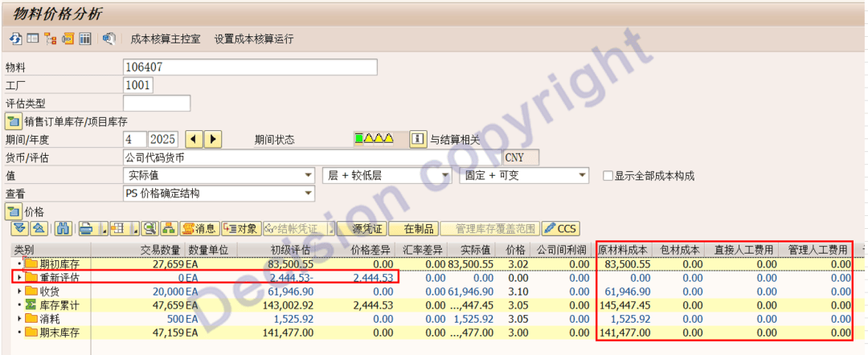Screen dimensions: 868x355
Task: Click the collapse-all nodes icon
Action: [x=39, y=229]
